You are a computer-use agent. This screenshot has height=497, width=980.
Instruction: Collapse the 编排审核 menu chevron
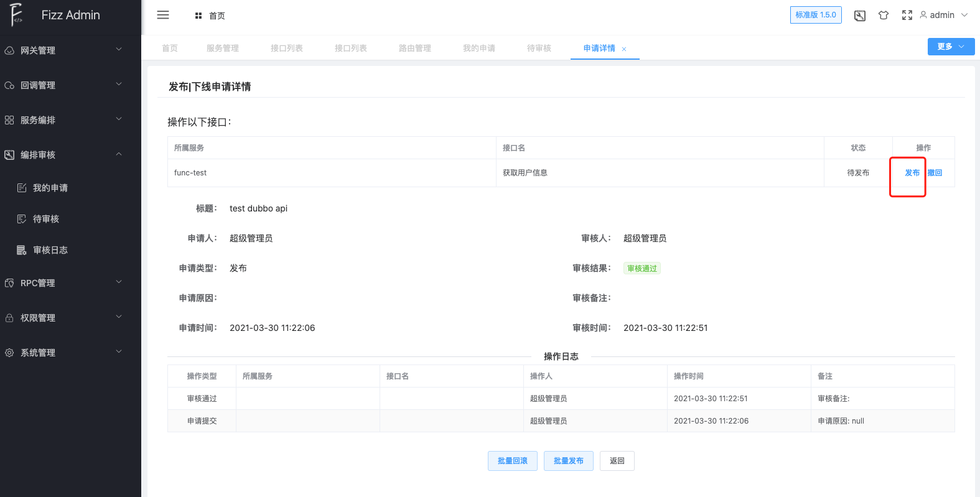[x=119, y=154]
